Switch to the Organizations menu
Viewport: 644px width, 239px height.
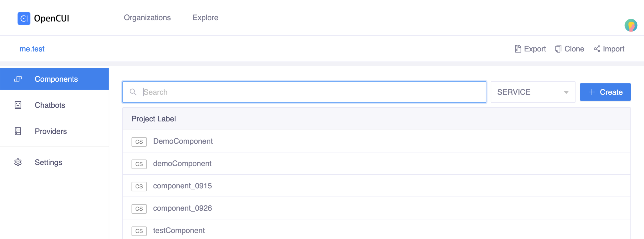tap(147, 17)
